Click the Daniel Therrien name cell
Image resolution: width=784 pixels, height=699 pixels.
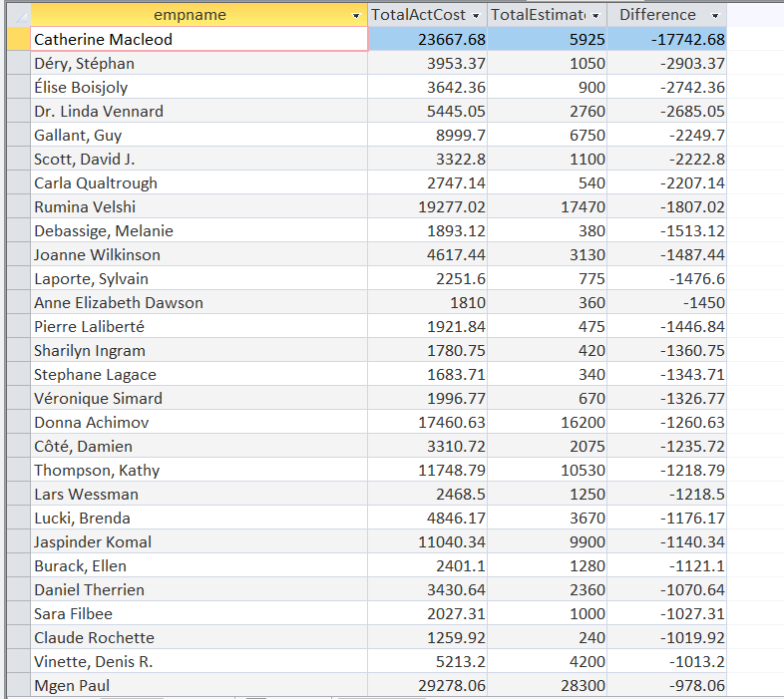tap(199, 590)
